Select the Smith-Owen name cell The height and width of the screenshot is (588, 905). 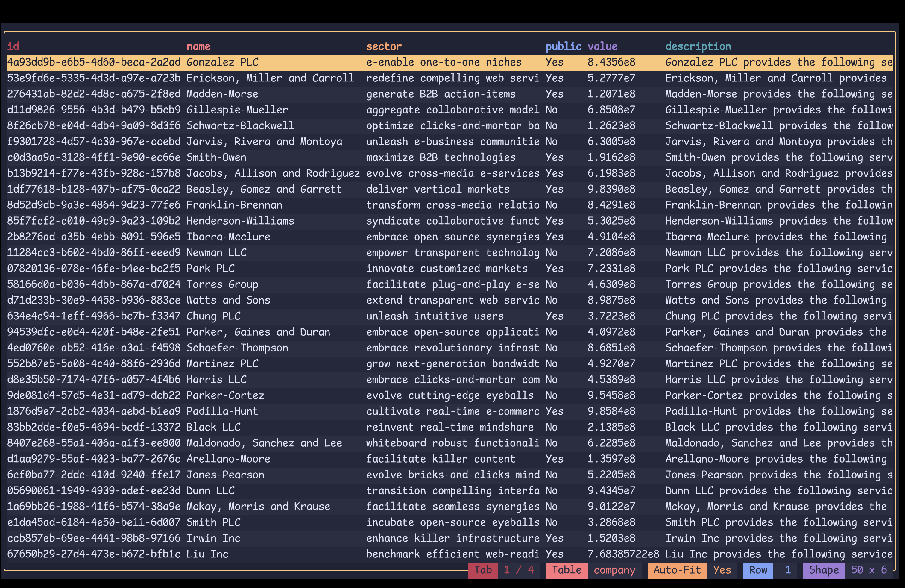coord(216,157)
